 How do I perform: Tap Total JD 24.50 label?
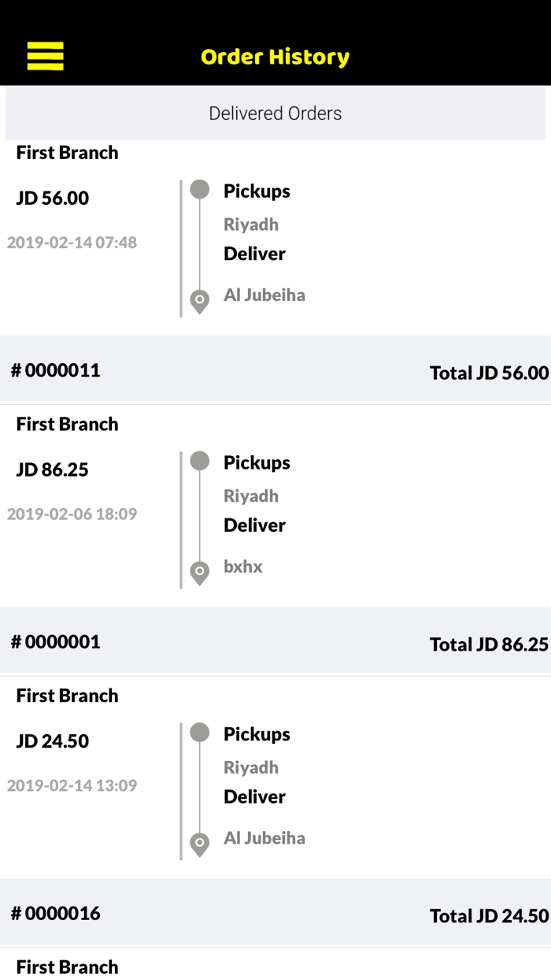[488, 916]
